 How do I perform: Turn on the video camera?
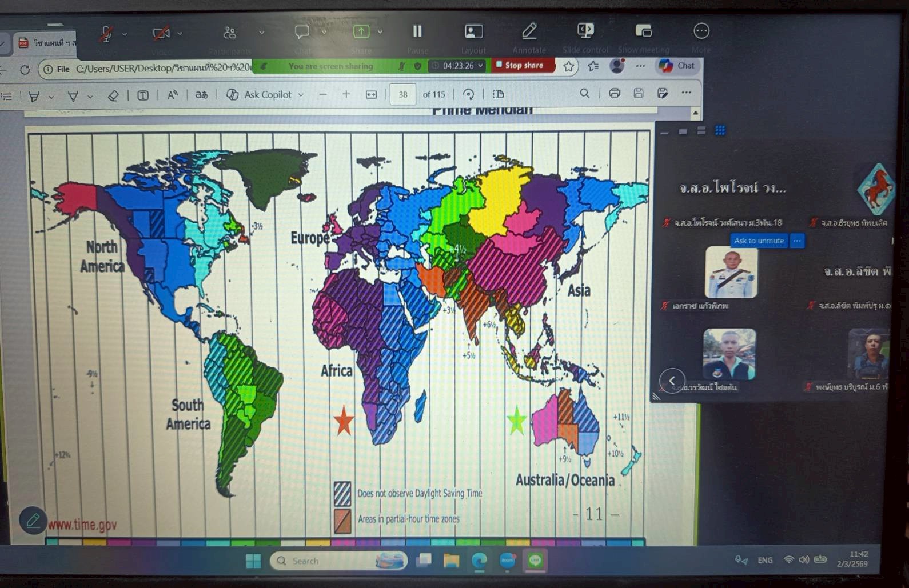(161, 34)
